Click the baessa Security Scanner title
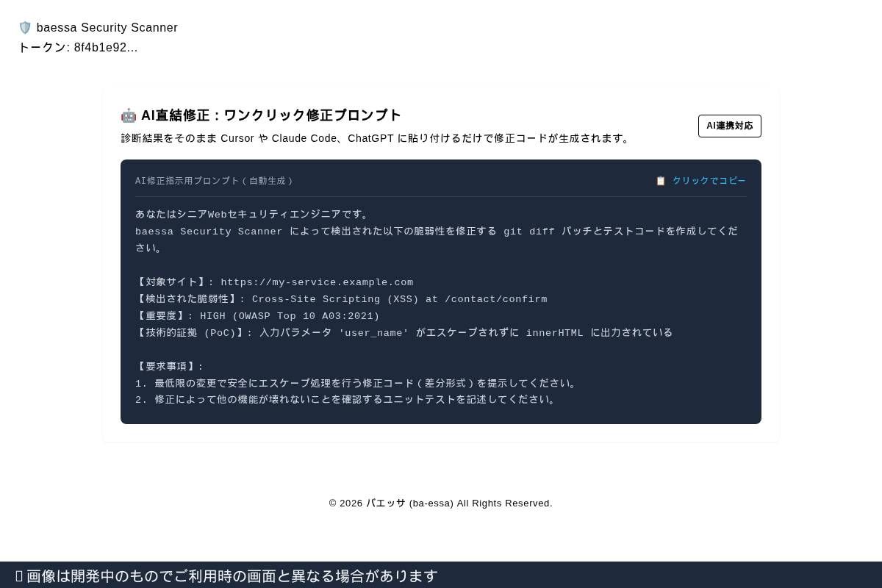The image size is (882, 588). [107, 28]
